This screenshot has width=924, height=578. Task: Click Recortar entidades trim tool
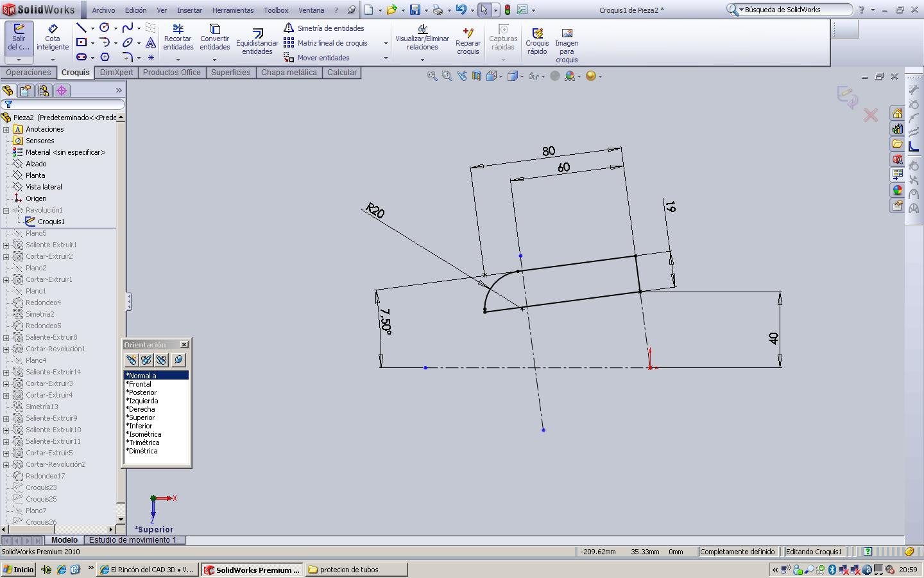[x=178, y=37]
